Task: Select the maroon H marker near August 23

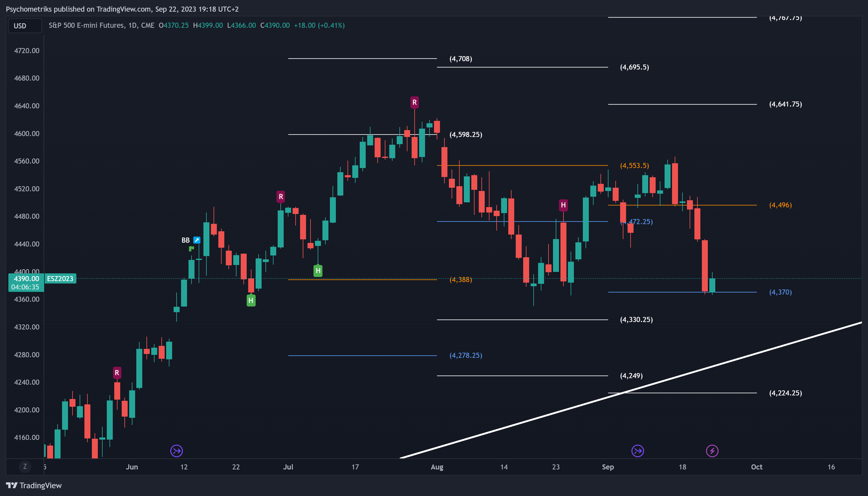Action: [563, 205]
